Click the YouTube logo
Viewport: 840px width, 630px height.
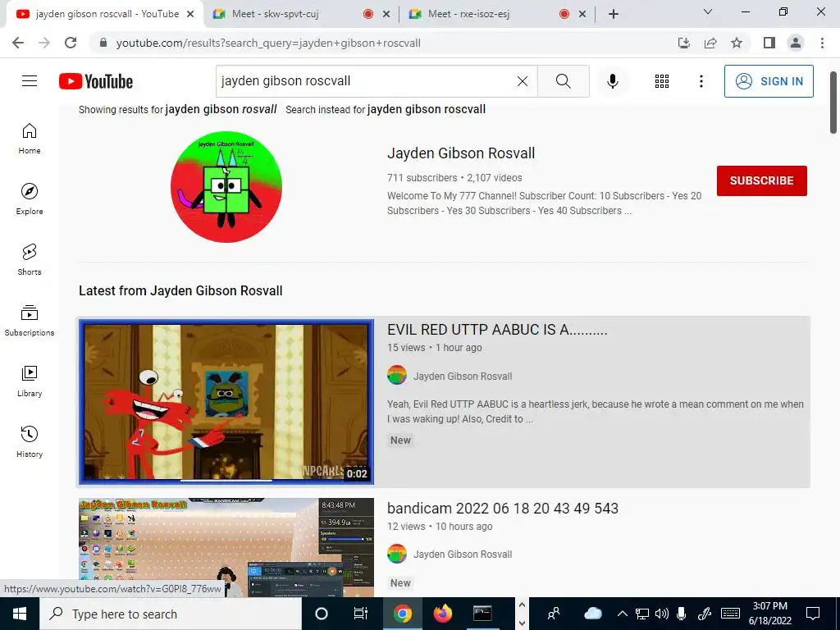(96, 81)
